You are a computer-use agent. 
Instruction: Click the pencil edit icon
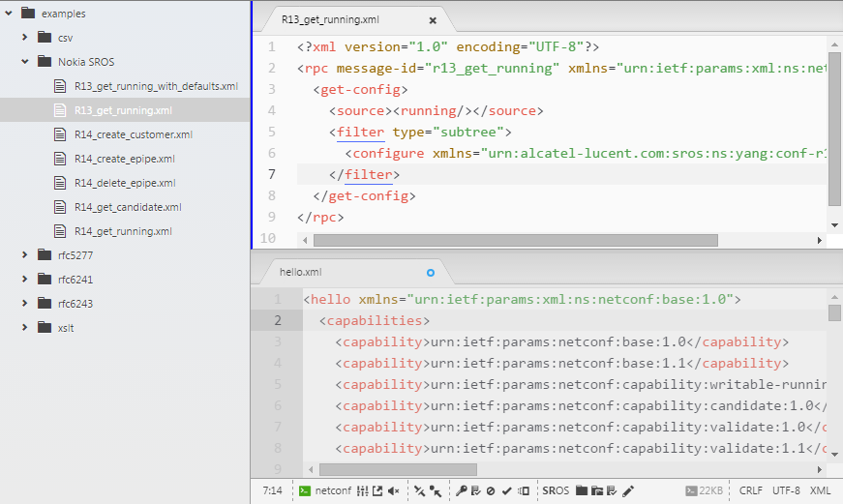pyautogui.click(x=628, y=490)
